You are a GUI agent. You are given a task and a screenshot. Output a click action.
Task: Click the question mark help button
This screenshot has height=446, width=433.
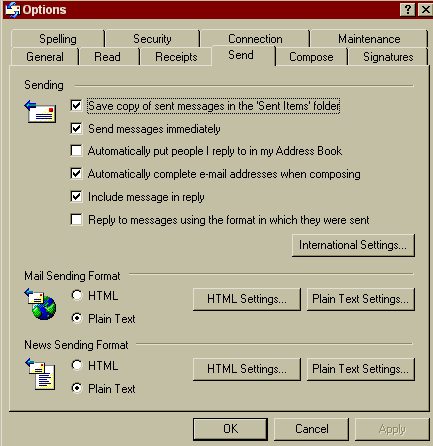[x=407, y=10]
